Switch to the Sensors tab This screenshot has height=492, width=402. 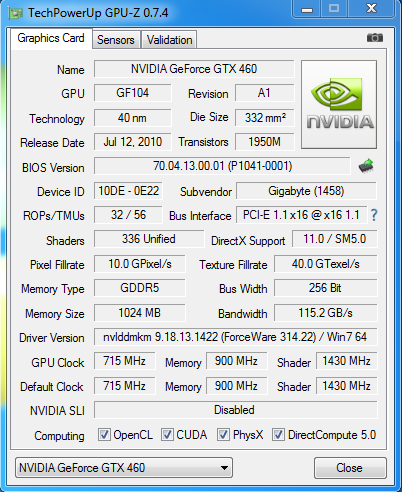coord(116,40)
